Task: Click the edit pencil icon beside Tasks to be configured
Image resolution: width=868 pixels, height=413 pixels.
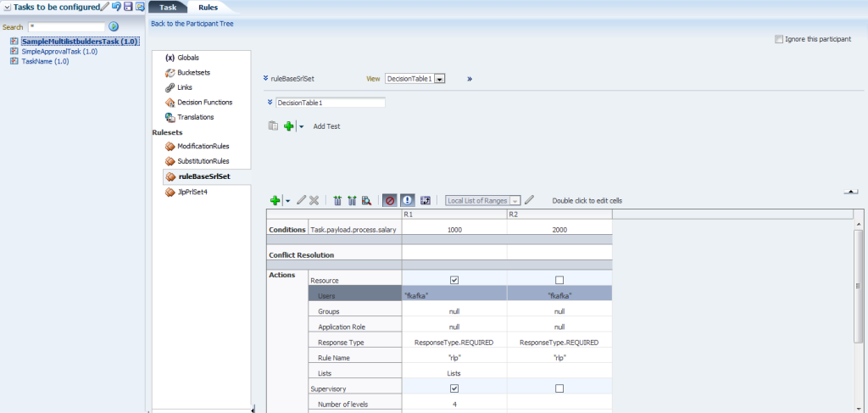Action: pyautogui.click(x=104, y=7)
